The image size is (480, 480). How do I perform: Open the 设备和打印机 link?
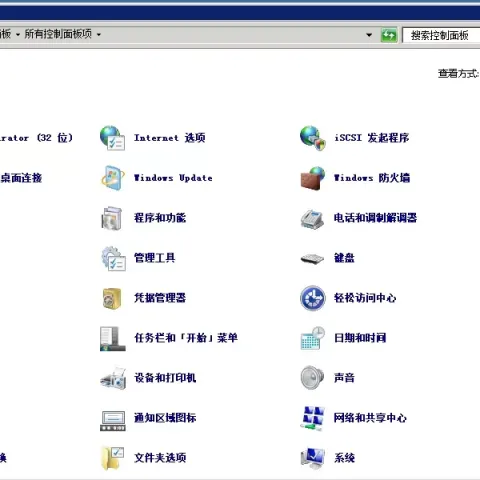pos(165,378)
